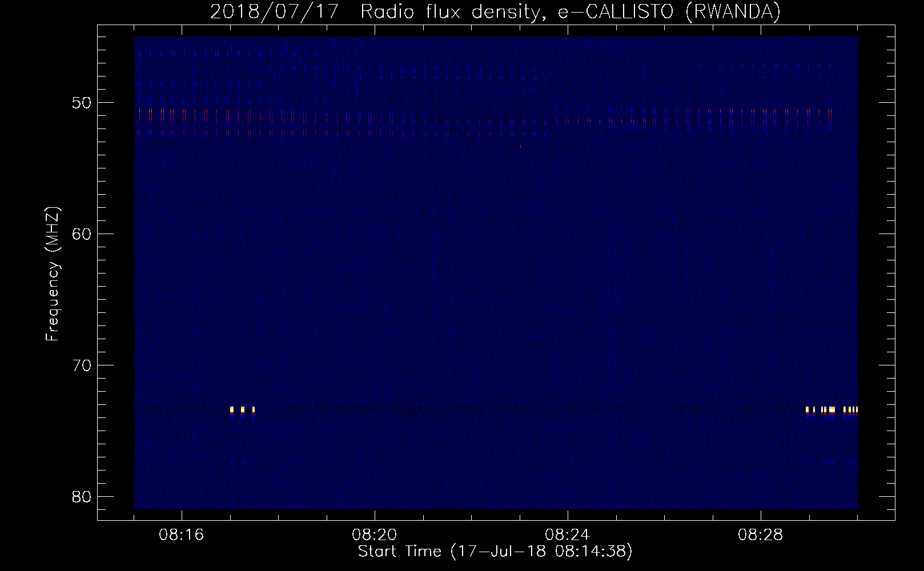Screen dimensions: 924x571
Task: Click the bright burst cluster near 08:17 at 73 MHz
Action: pos(242,411)
